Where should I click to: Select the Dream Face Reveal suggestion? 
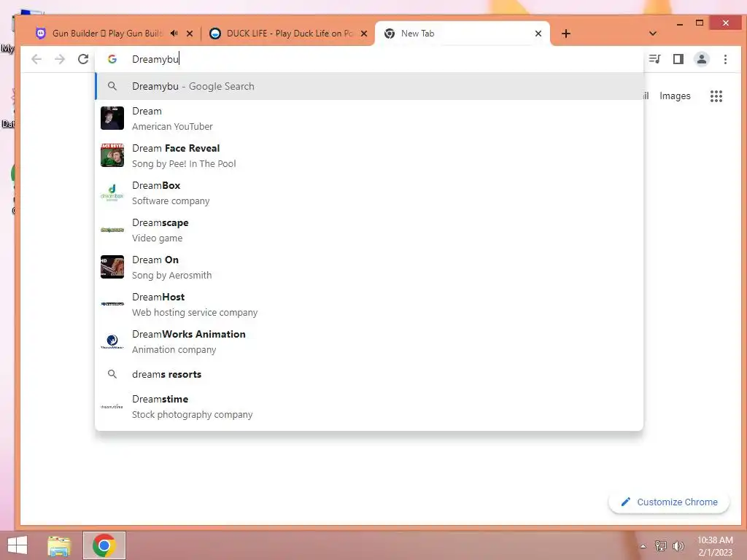[369, 156]
